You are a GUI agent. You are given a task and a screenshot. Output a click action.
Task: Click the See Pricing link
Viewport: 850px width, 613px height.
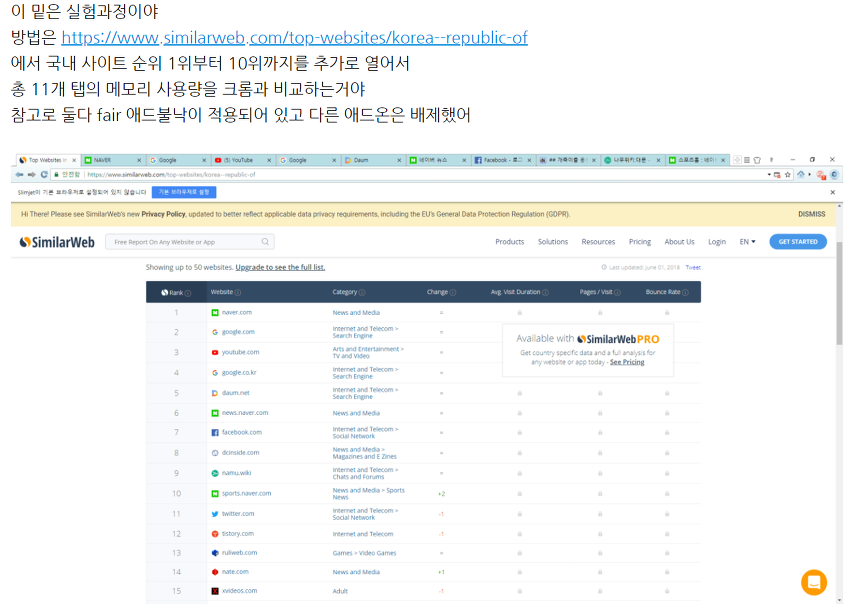[x=627, y=362]
